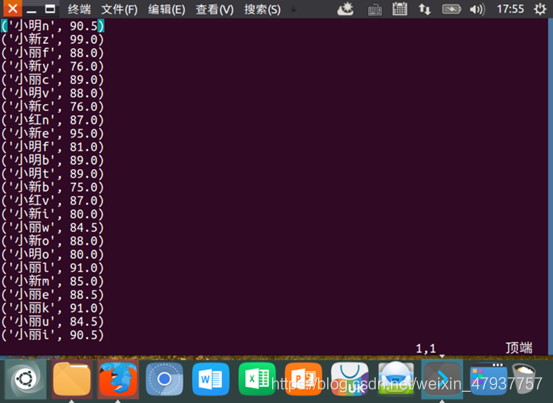This screenshot has width=553, height=403.
Task: Click the line ('小明b', 89.0)
Action: pos(53,160)
